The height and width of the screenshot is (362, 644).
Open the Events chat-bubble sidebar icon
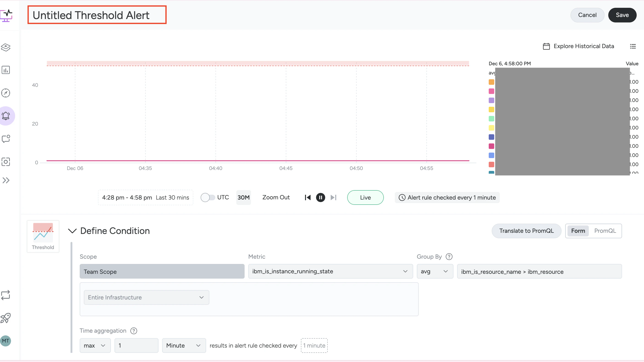pos(6,139)
